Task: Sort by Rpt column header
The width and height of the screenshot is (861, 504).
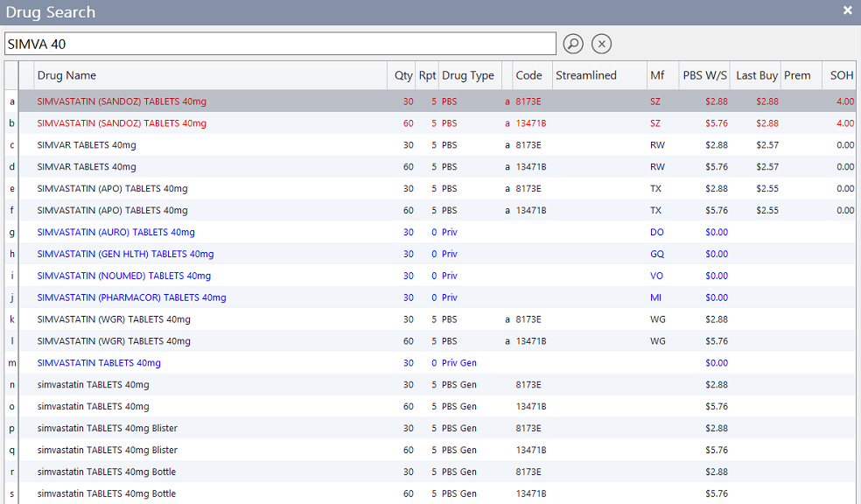Action: pyautogui.click(x=427, y=75)
